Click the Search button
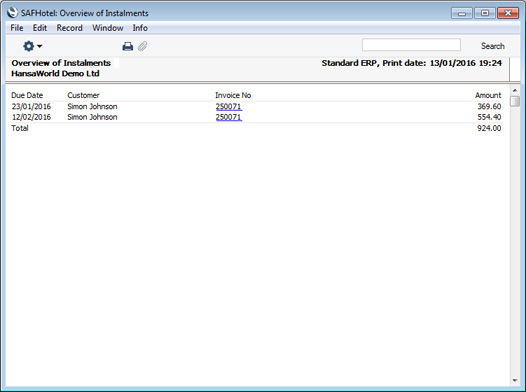The image size is (526, 392). point(492,46)
